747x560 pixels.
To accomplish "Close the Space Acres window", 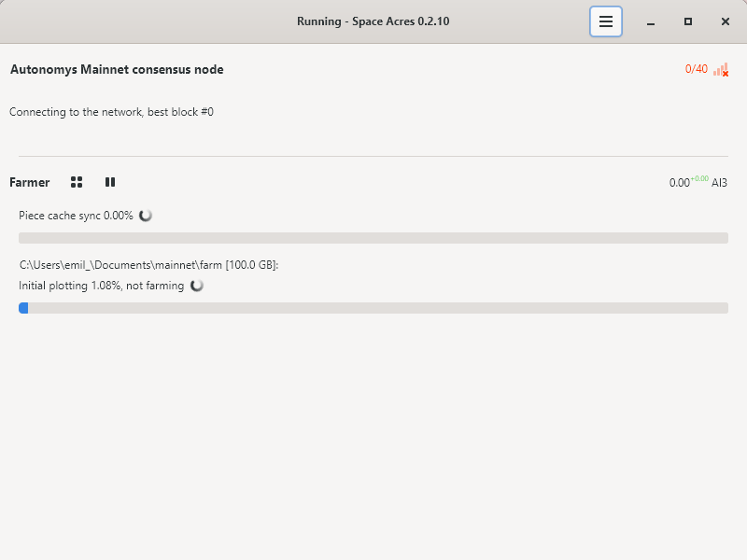I will [x=726, y=21].
